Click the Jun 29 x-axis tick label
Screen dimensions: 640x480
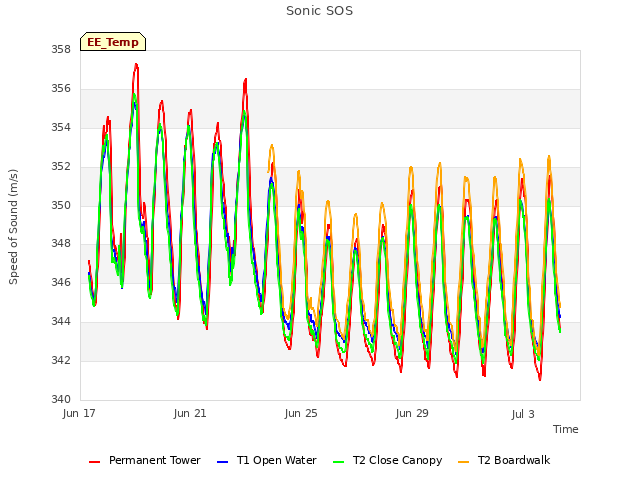pyautogui.click(x=412, y=413)
